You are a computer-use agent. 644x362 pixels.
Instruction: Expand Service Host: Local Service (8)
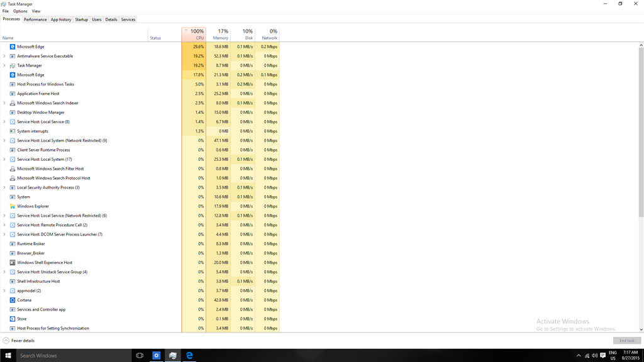click(x=4, y=121)
